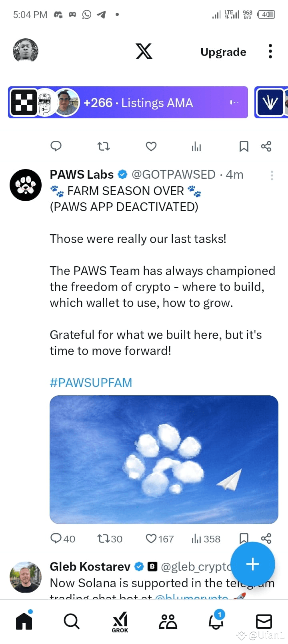Open the Notifications bell with badge
This screenshot has width=288, height=644.
coord(216,621)
